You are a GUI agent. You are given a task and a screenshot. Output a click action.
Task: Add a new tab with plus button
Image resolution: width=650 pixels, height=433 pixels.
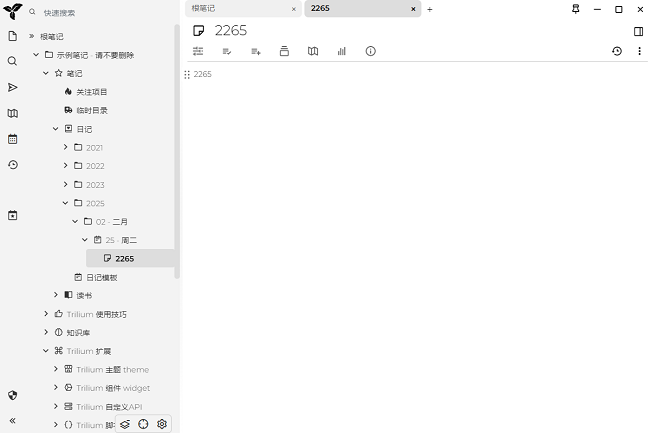click(x=430, y=9)
